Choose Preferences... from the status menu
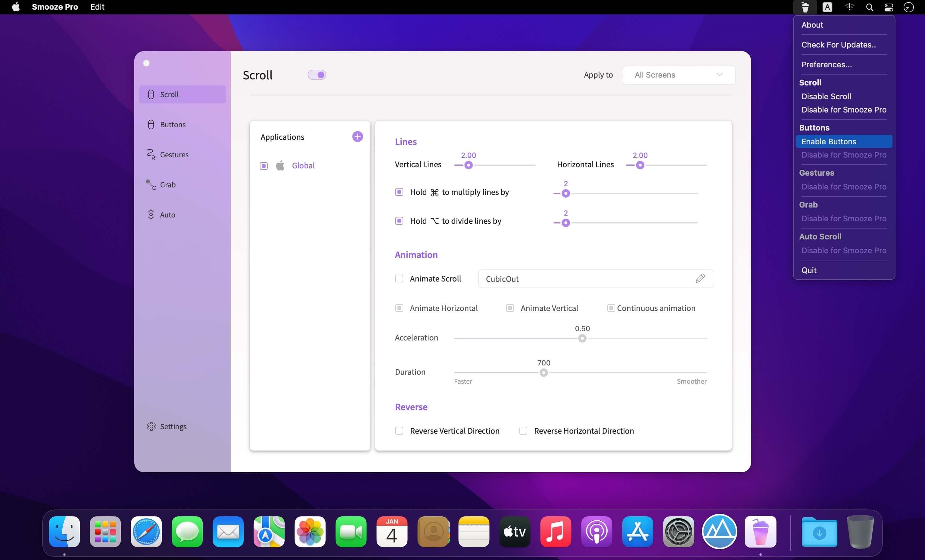 (x=826, y=65)
